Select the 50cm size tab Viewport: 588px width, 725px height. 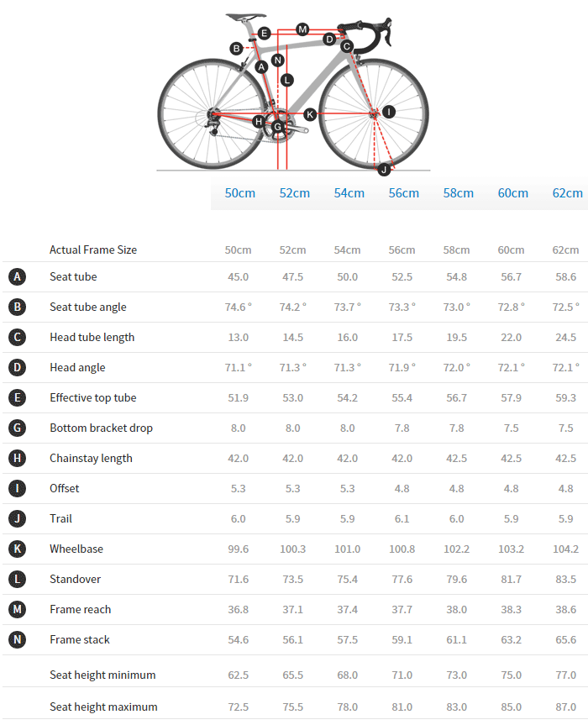coord(239,193)
